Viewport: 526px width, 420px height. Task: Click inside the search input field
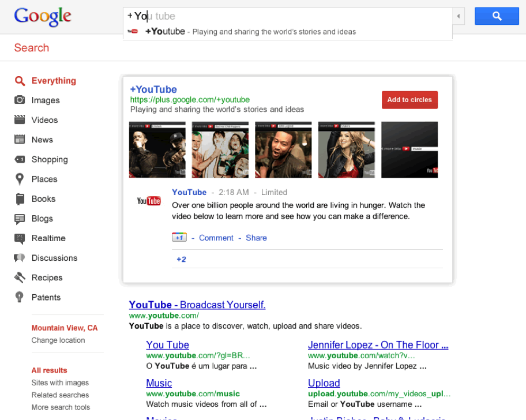[287, 16]
